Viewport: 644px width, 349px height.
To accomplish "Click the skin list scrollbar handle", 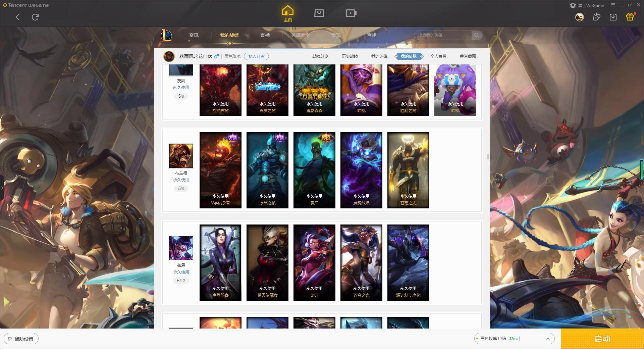I will click(488, 156).
